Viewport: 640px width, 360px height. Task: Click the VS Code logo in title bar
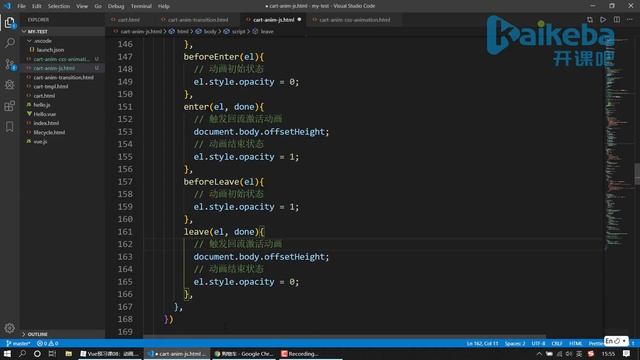click(x=7, y=6)
